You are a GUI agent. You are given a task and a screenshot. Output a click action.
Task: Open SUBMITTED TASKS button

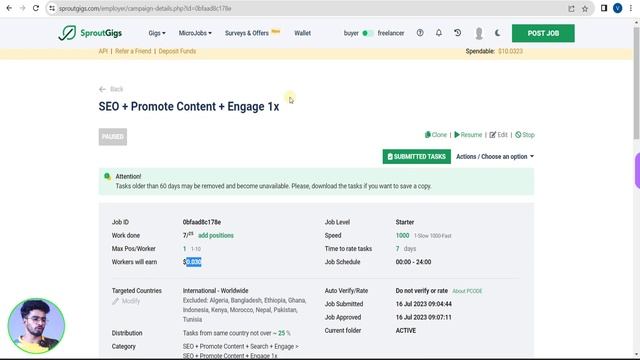417,157
